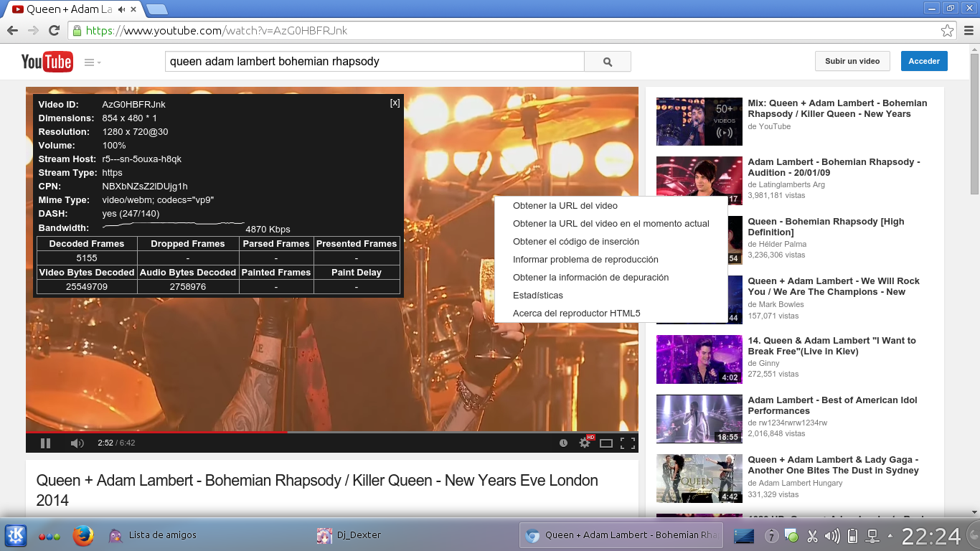Click the Watch Later clock icon
Screen dimensions: 980x551
point(563,443)
